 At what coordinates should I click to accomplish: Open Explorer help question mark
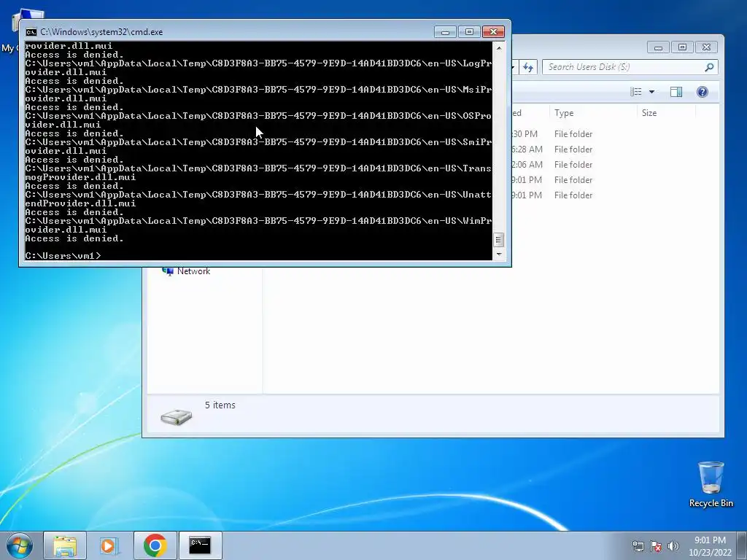[x=703, y=92]
